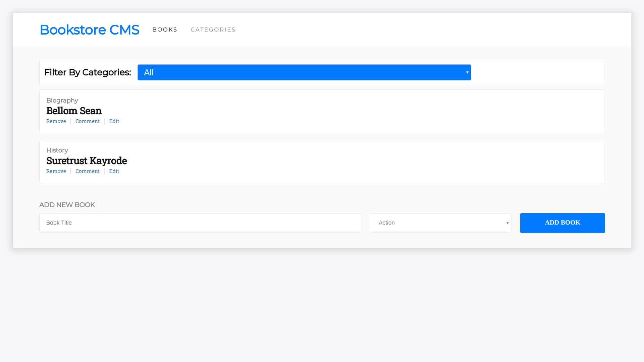Edit the Bellom Sean book

tap(114, 121)
